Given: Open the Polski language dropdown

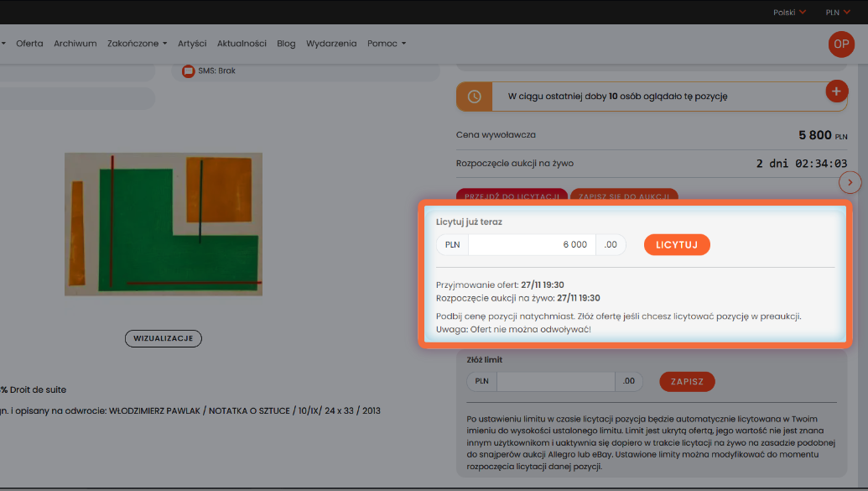Looking at the screenshot, I should click(x=789, y=13).
